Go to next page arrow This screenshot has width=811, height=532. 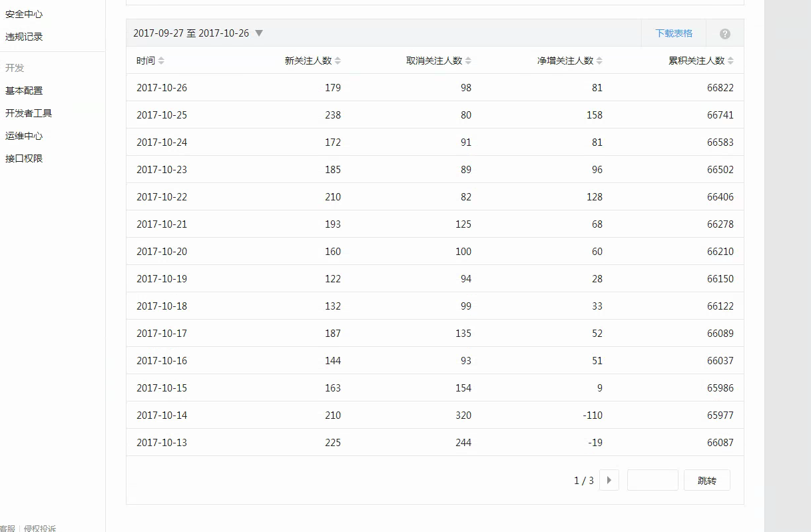point(609,480)
